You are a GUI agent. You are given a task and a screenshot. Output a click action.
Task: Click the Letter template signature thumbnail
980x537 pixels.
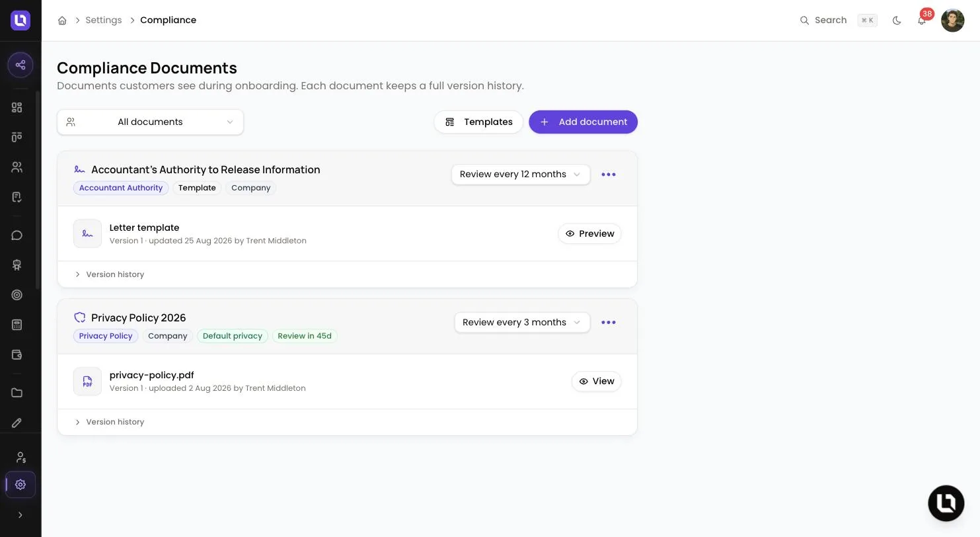(x=87, y=233)
